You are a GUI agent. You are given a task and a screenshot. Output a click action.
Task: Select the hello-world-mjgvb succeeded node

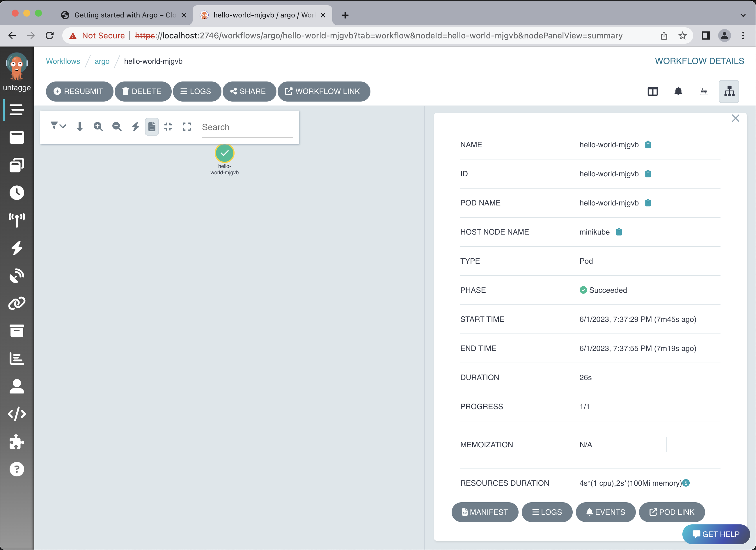(x=225, y=153)
